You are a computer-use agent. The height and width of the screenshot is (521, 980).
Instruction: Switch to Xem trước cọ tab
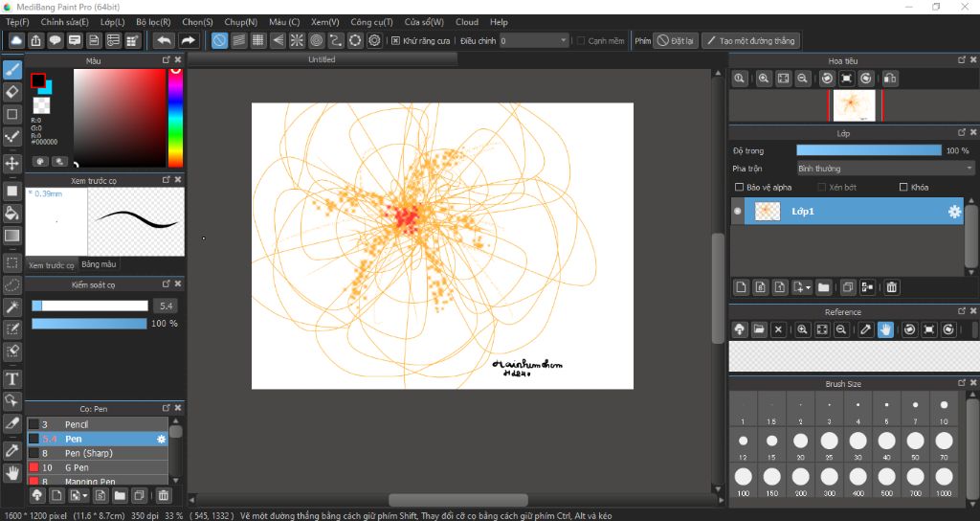52,264
